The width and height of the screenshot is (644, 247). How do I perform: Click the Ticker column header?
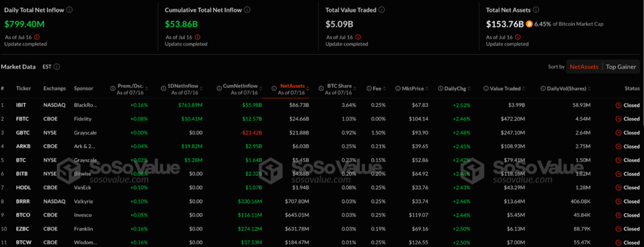click(23, 88)
